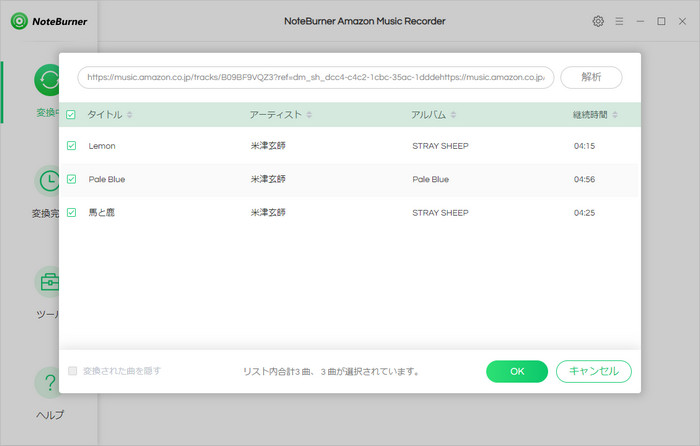Image resolution: width=700 pixels, height=446 pixels.
Task: Focus the Amazon Music URL input field
Action: [x=316, y=77]
